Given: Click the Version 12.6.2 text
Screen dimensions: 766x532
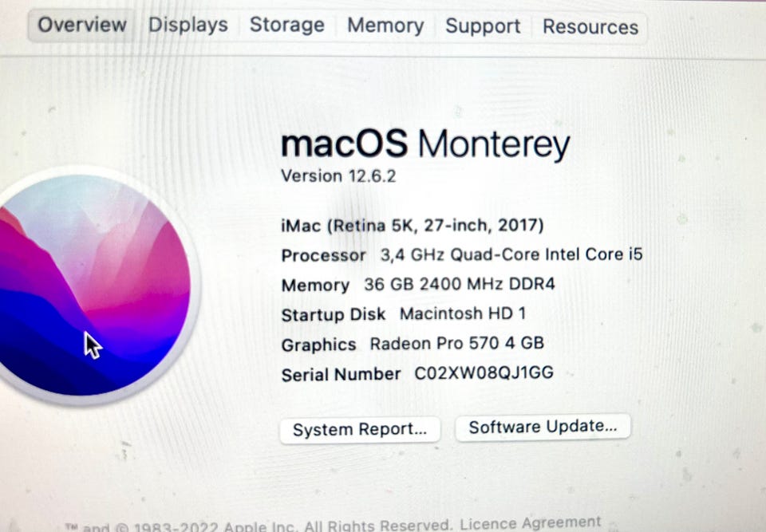Looking at the screenshot, I should click(338, 176).
